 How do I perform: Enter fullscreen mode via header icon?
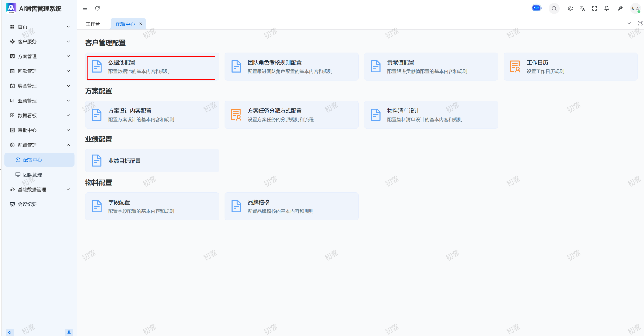595,8
